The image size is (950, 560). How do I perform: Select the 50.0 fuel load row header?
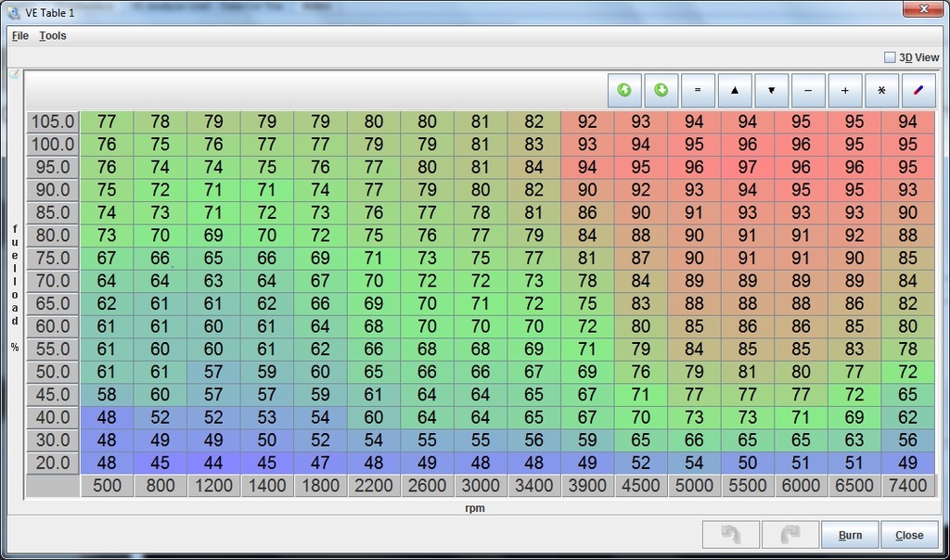pos(53,372)
